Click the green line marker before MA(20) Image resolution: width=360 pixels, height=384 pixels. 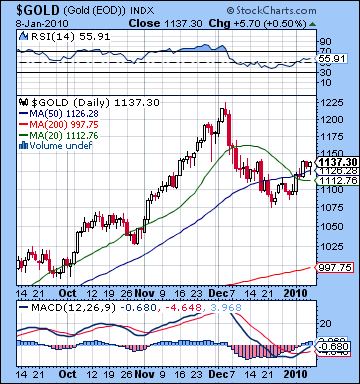pos(24,136)
